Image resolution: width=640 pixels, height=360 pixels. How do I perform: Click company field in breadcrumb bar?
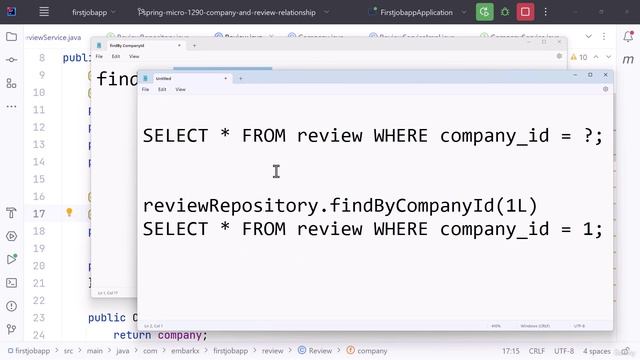(367, 351)
